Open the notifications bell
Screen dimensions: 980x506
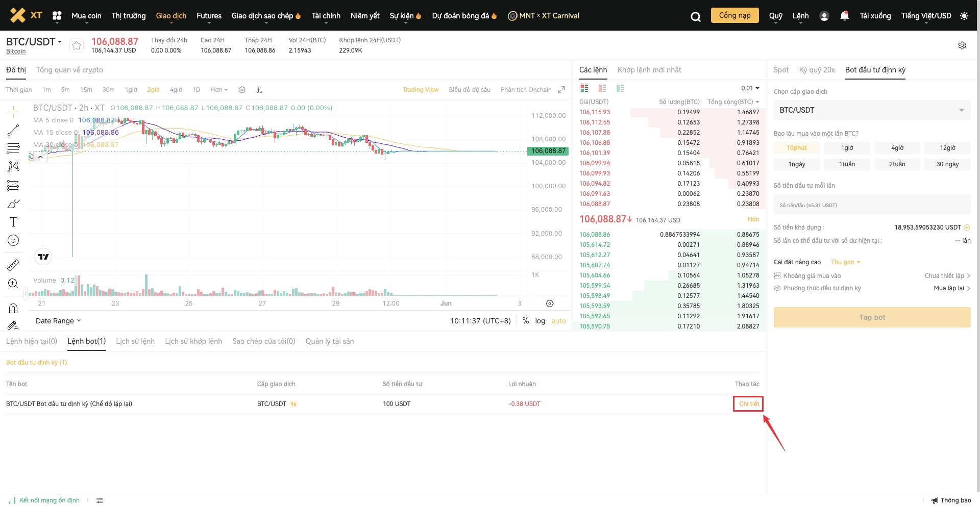(844, 16)
